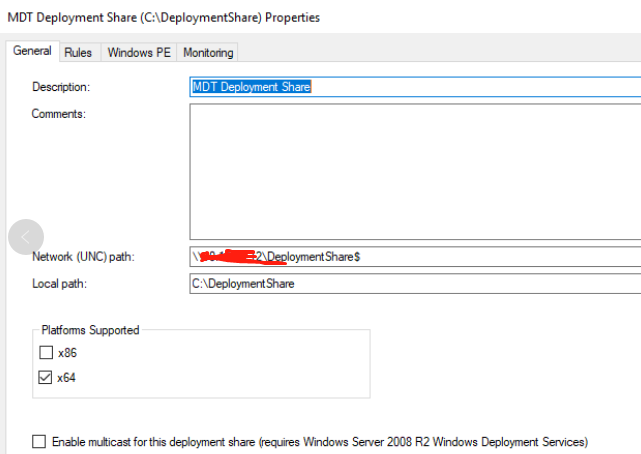Uncheck the x64 platform checkbox
This screenshot has height=454, width=641.
(45, 377)
